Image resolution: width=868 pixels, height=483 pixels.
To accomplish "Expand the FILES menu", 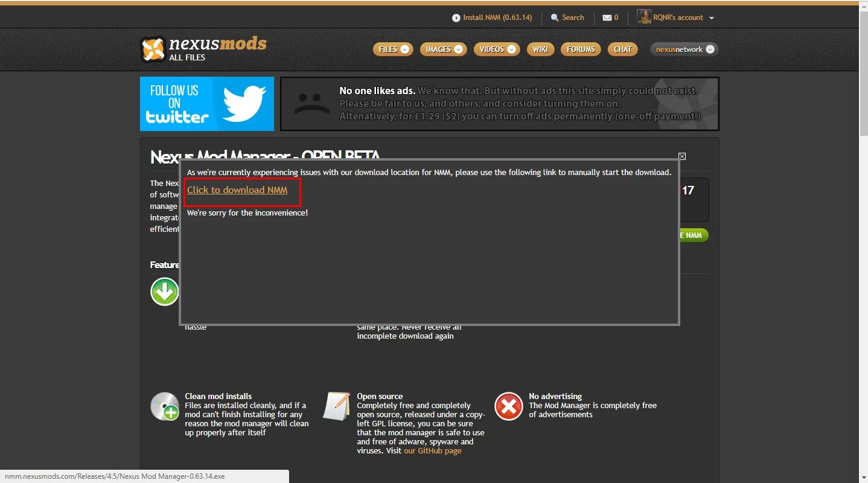I will (393, 50).
